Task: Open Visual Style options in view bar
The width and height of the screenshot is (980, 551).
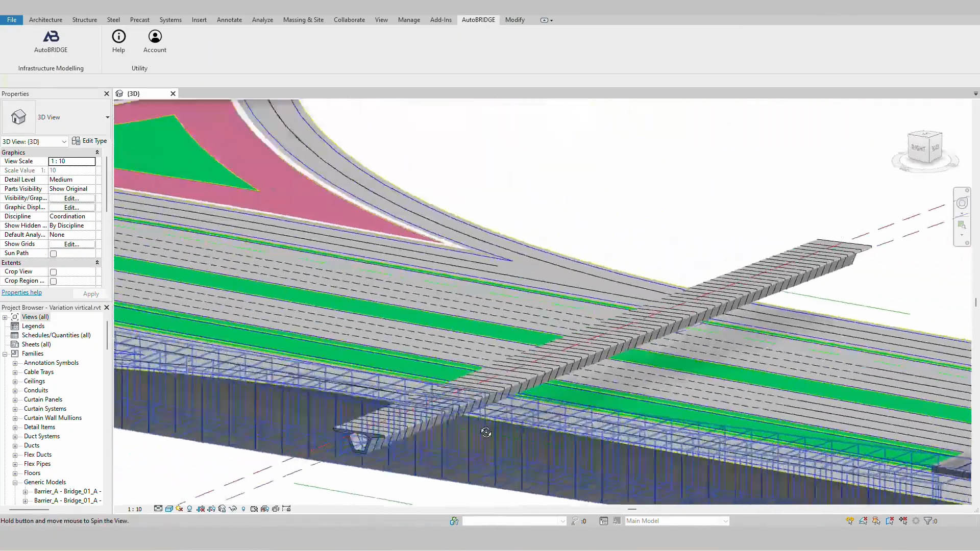Action: (x=169, y=509)
